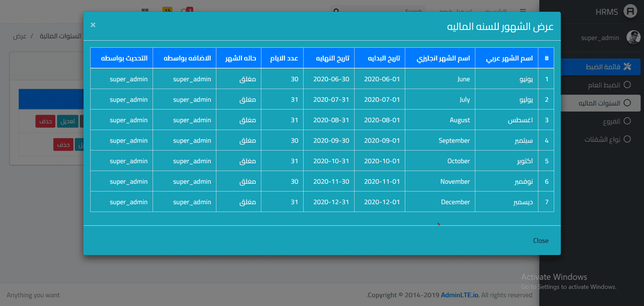Select الضبط العام sidebar item
Screen dimensions: 644x306
coord(601,85)
